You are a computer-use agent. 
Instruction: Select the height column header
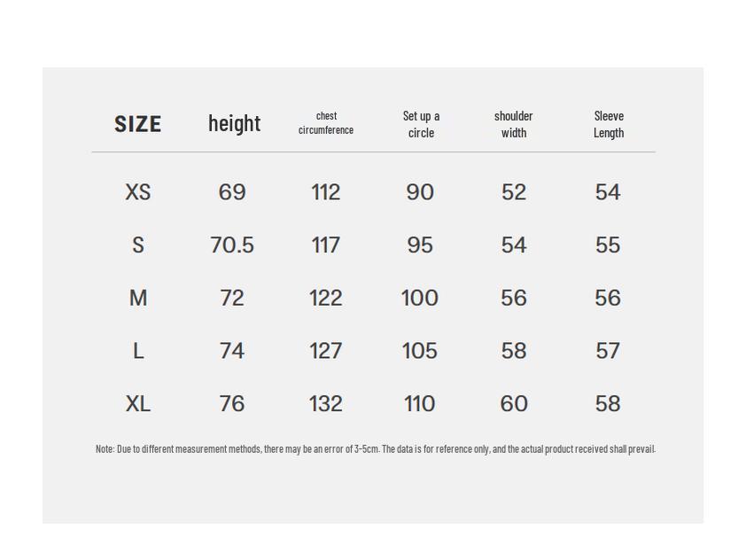[234, 123]
